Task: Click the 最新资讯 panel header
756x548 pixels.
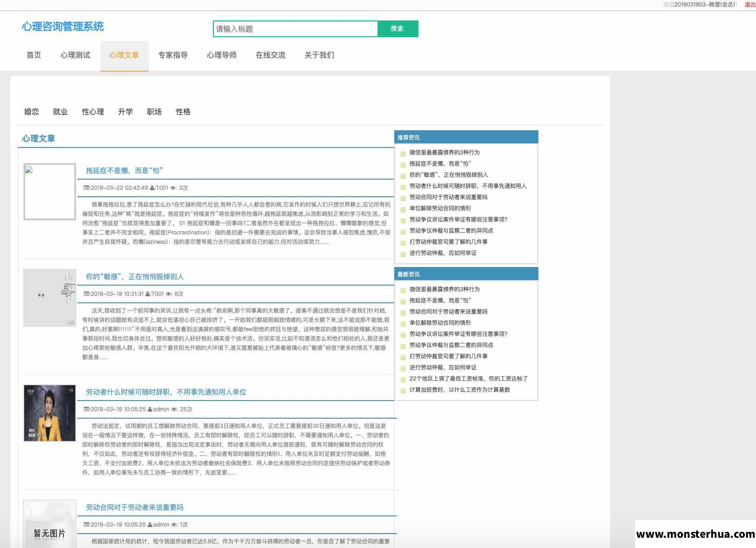Action: [x=466, y=274]
